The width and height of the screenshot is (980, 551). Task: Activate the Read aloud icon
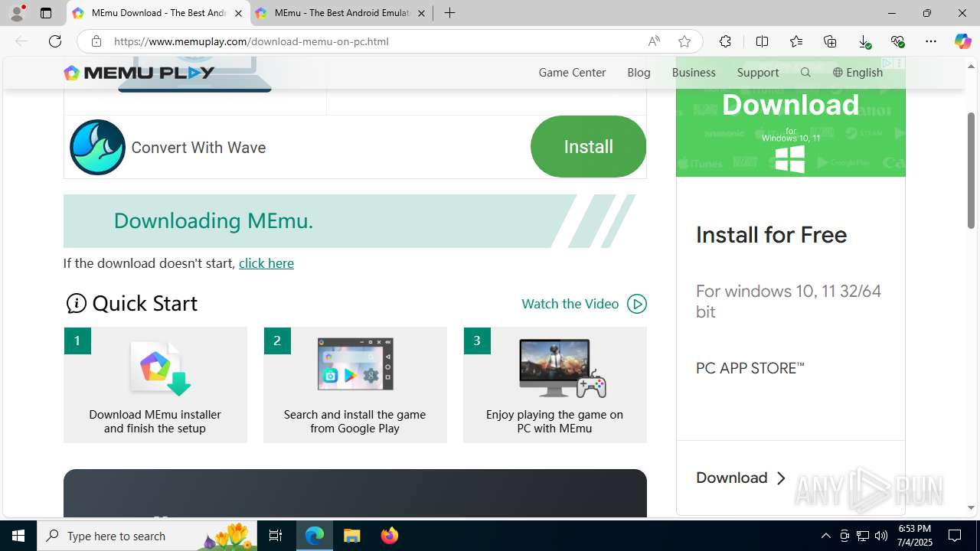click(x=654, y=41)
